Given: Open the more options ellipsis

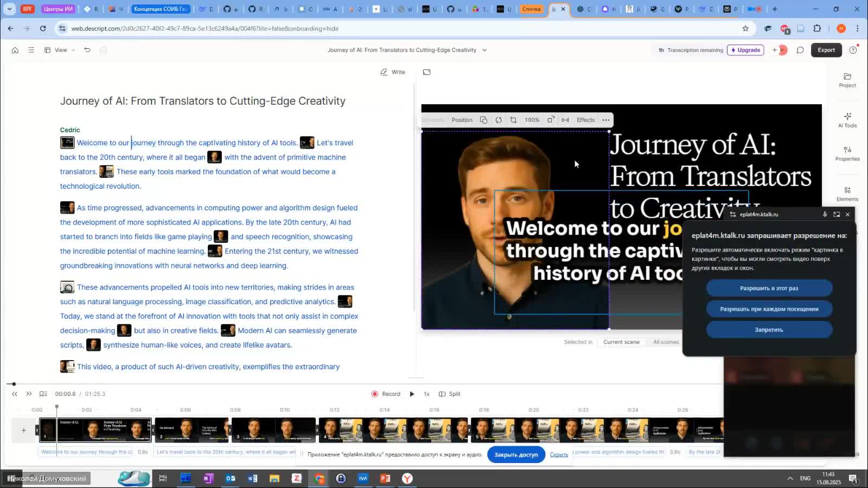Looking at the screenshot, I should [606, 120].
